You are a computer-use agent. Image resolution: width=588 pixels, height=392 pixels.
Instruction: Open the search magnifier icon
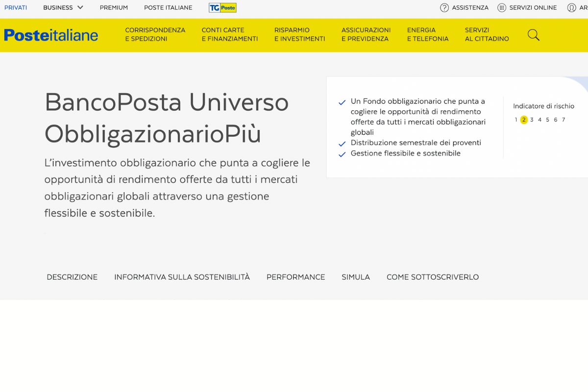point(534,35)
